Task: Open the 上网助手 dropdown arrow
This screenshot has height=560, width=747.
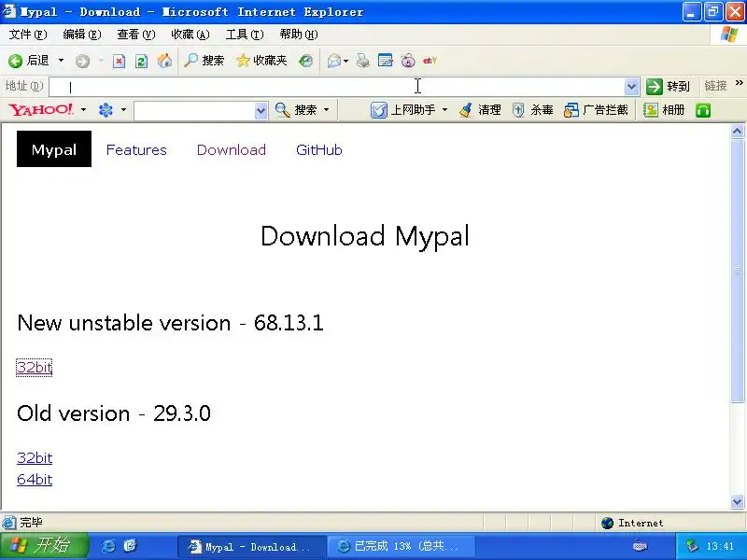Action: (x=444, y=110)
